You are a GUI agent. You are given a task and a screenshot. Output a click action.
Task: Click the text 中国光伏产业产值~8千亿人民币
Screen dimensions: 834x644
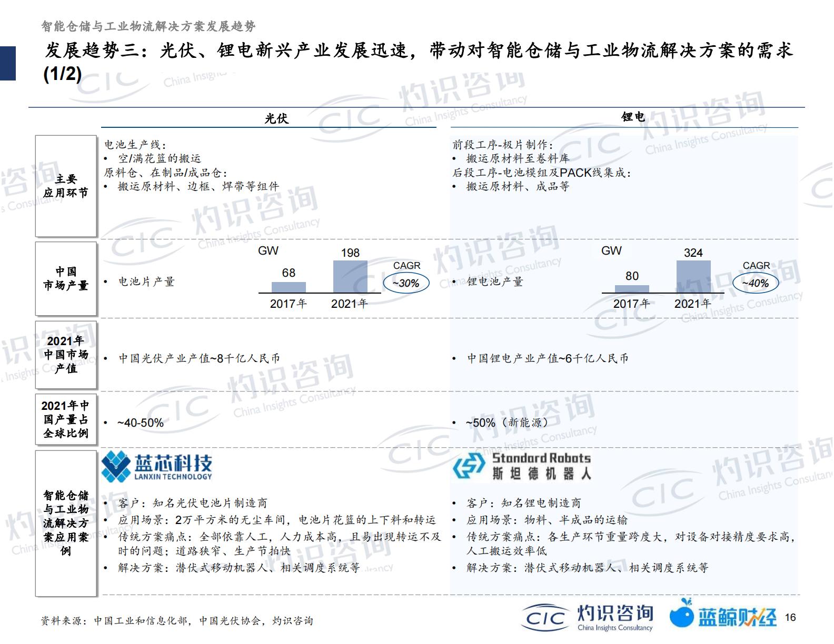tap(199, 358)
